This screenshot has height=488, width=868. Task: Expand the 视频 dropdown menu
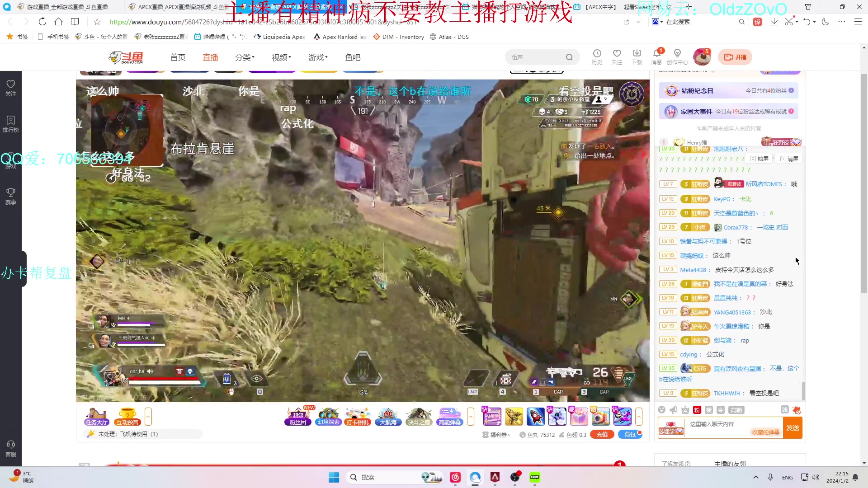[281, 57]
